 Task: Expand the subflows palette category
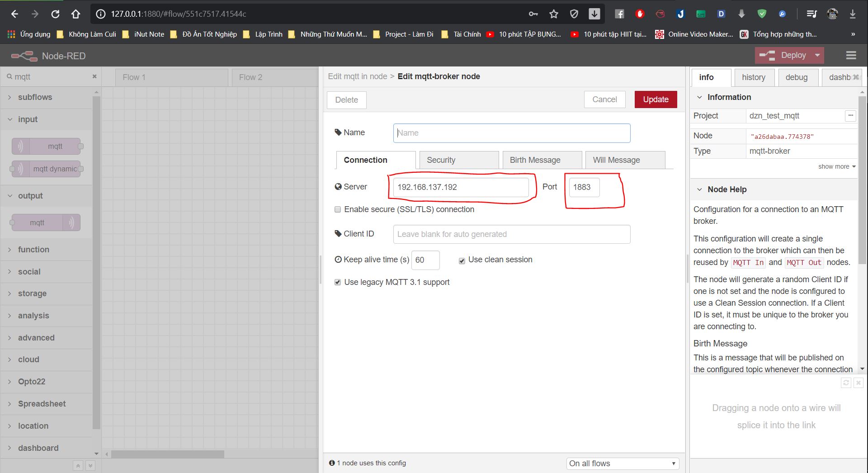(46, 97)
